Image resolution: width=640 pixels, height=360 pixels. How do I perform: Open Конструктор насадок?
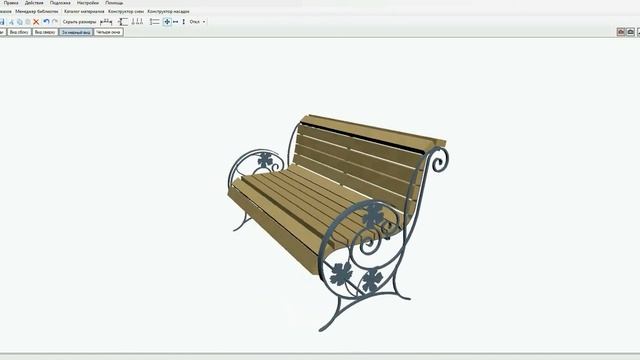click(x=168, y=11)
